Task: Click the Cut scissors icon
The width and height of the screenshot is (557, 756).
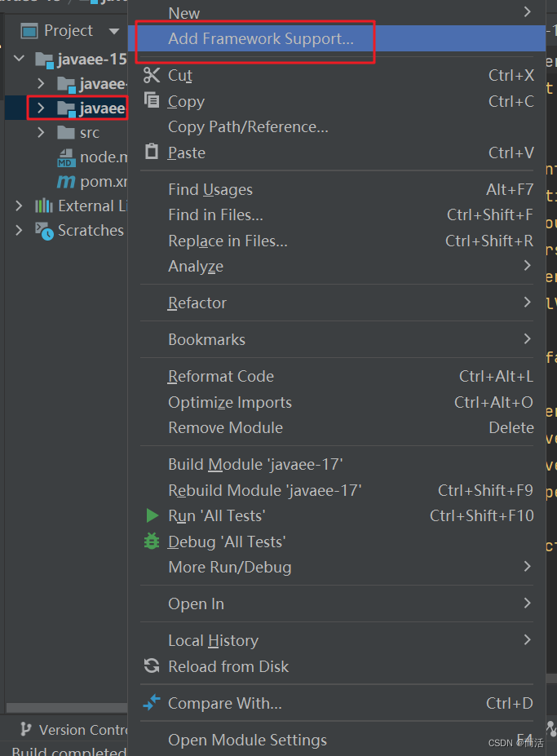Action: [152, 75]
